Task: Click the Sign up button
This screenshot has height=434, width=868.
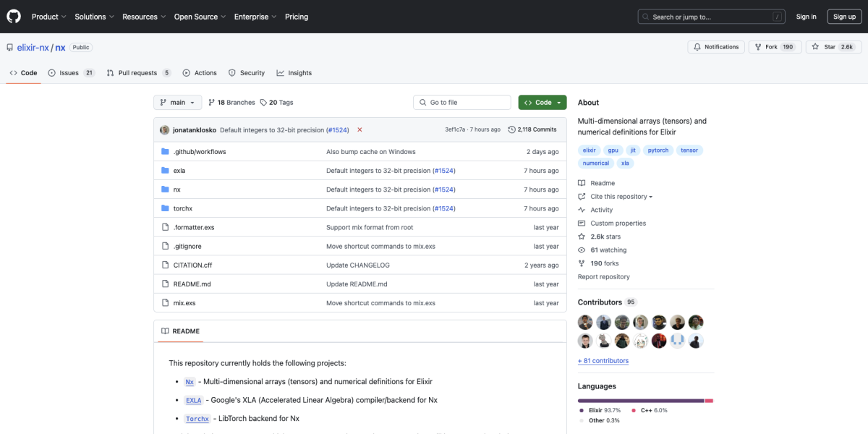Action: click(x=844, y=17)
